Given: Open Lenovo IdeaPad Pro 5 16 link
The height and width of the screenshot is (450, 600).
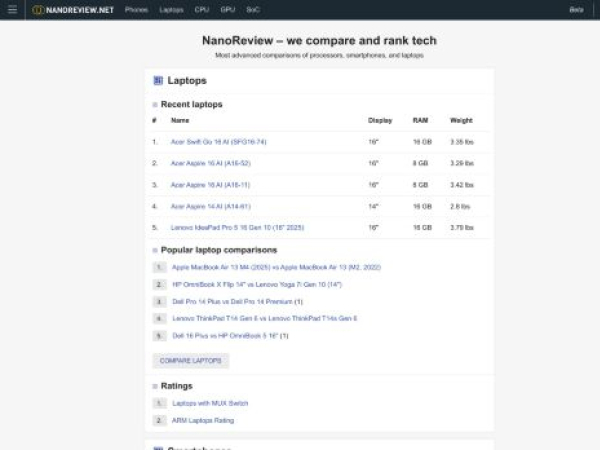Looking at the screenshot, I should (237, 228).
